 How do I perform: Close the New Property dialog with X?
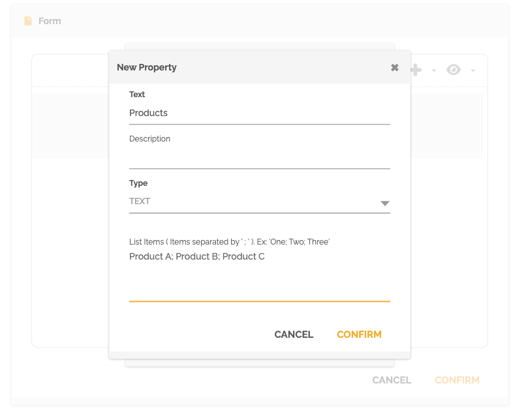[x=394, y=67]
